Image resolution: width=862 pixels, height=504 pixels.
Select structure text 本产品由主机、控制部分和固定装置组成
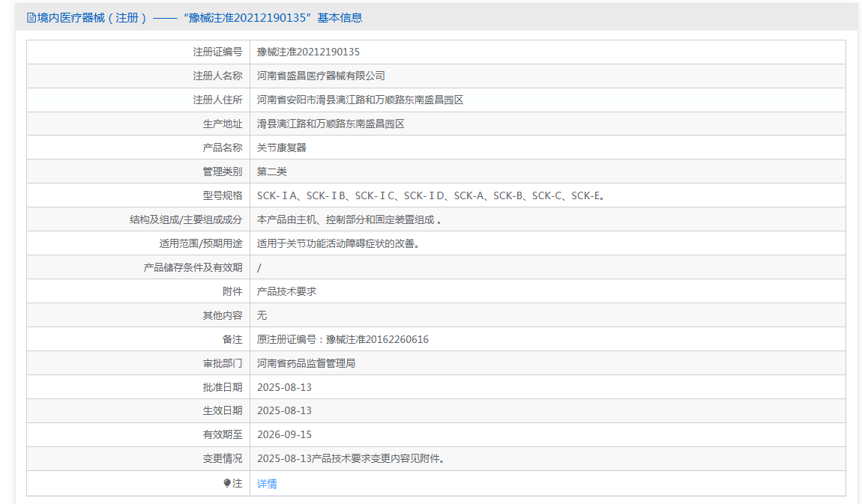pyautogui.click(x=349, y=219)
